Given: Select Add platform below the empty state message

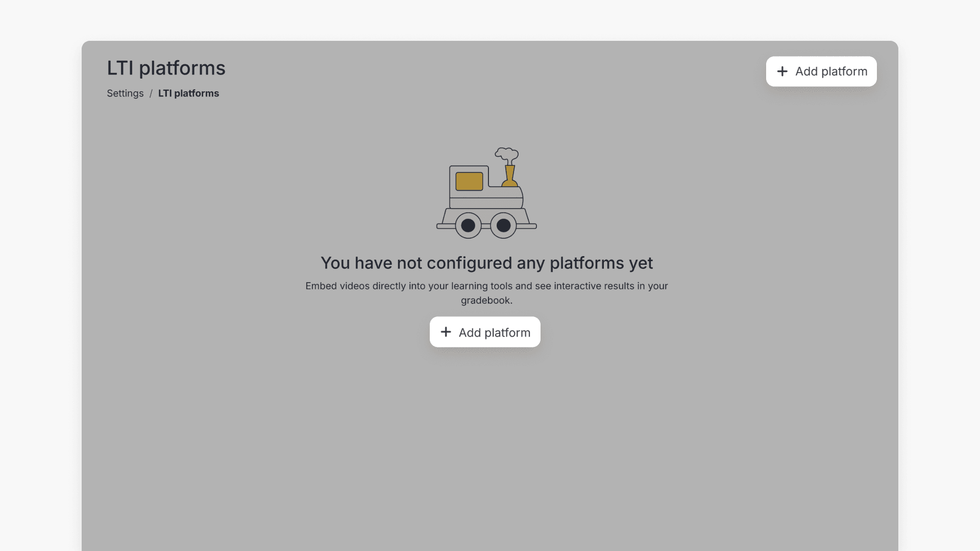Looking at the screenshot, I should 485,332.
